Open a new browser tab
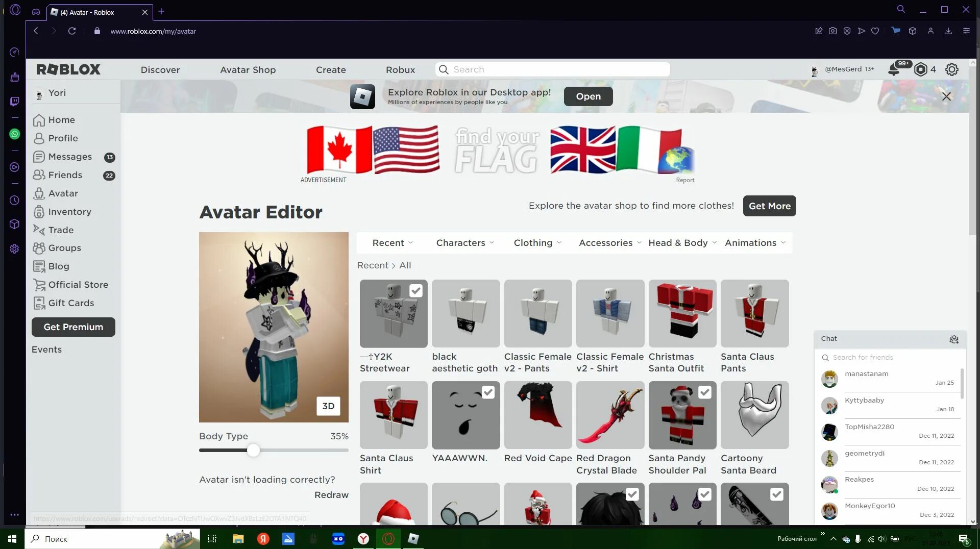The height and width of the screenshot is (549, 980). point(161,12)
